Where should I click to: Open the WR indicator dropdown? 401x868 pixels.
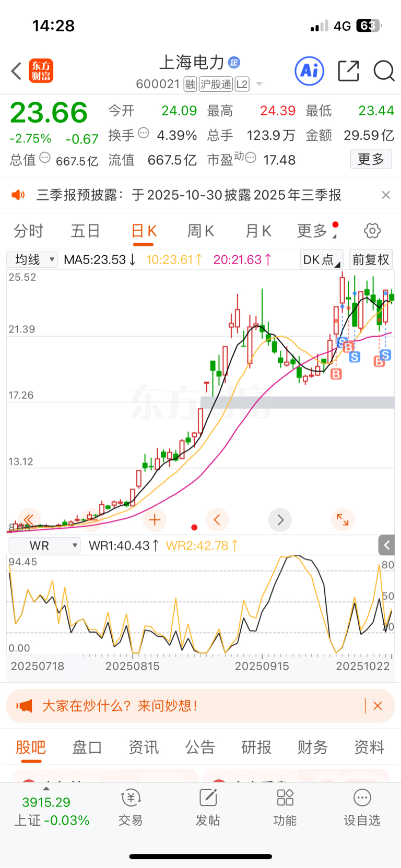[44, 546]
